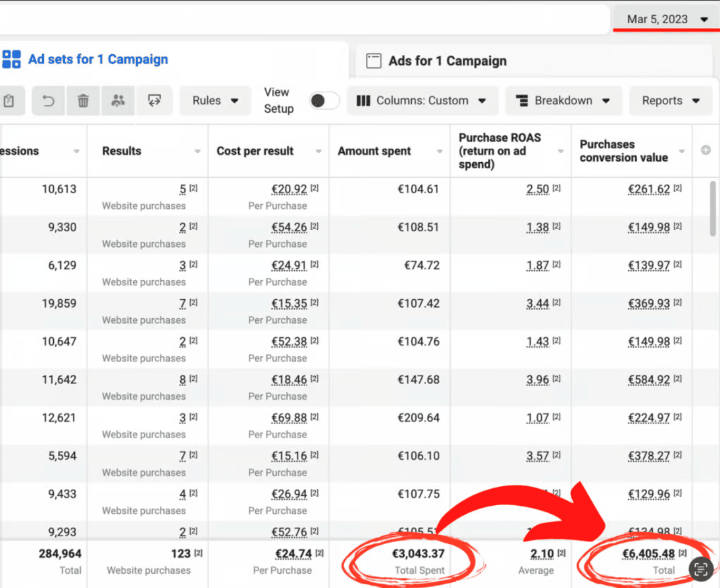Switch to Ad sets for 1 Campaign tab
Screen dimensions: 720x588
tap(98, 60)
